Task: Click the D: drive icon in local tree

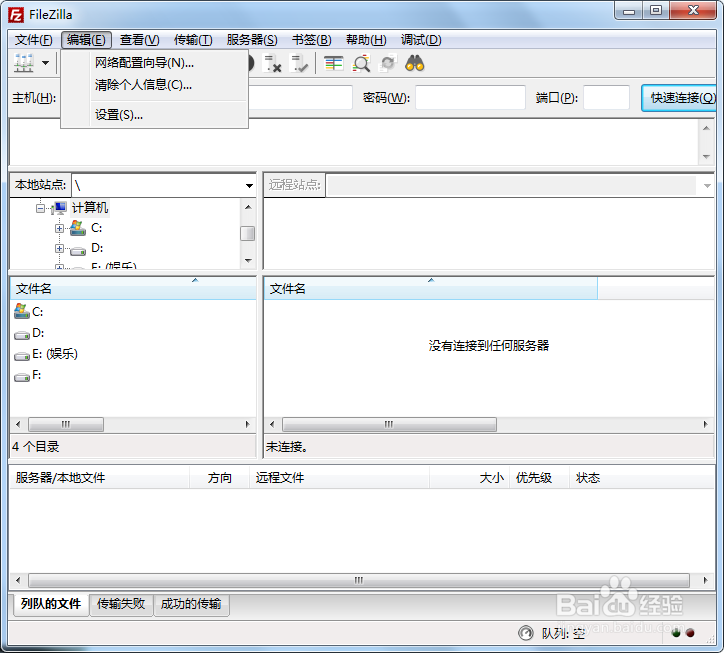Action: click(x=78, y=250)
